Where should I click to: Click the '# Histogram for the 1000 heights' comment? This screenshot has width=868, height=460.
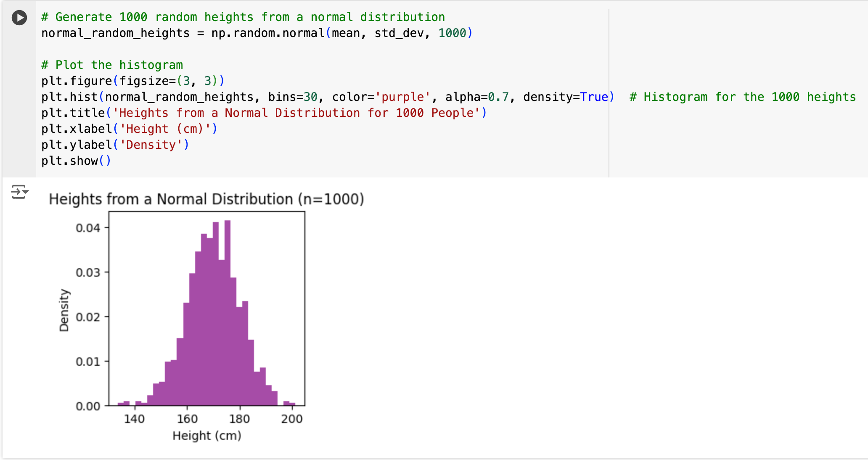[x=743, y=97]
